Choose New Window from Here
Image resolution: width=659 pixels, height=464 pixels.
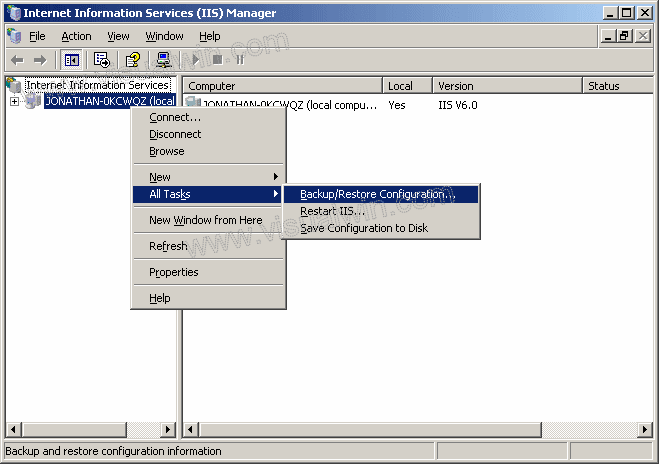(208, 220)
